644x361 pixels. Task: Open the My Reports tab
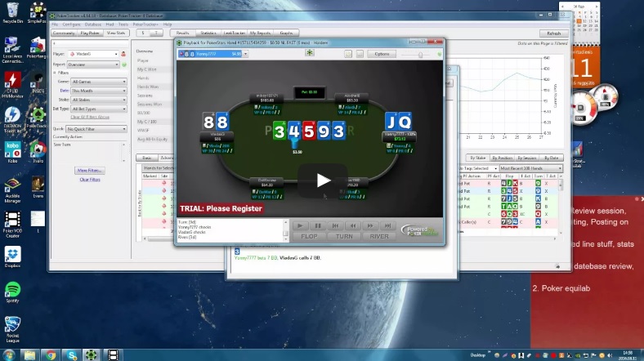[260, 33]
